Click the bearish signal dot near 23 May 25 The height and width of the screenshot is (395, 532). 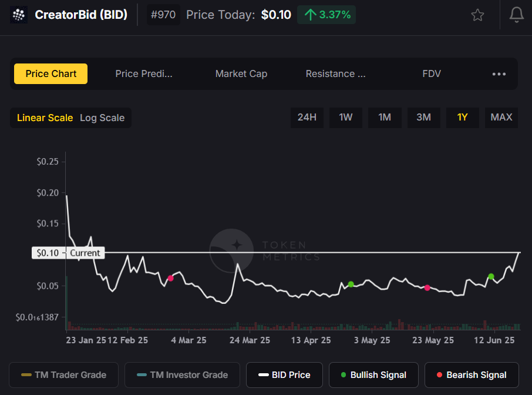coord(427,287)
